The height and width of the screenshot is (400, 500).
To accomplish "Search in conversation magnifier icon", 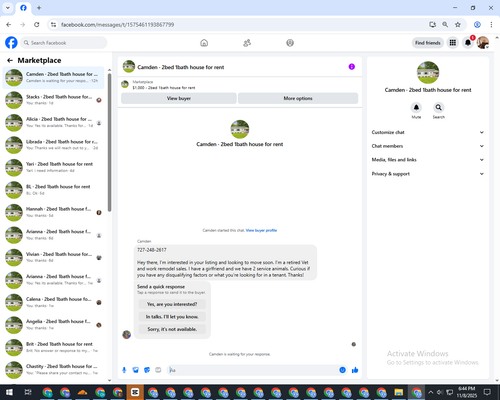I will [439, 107].
